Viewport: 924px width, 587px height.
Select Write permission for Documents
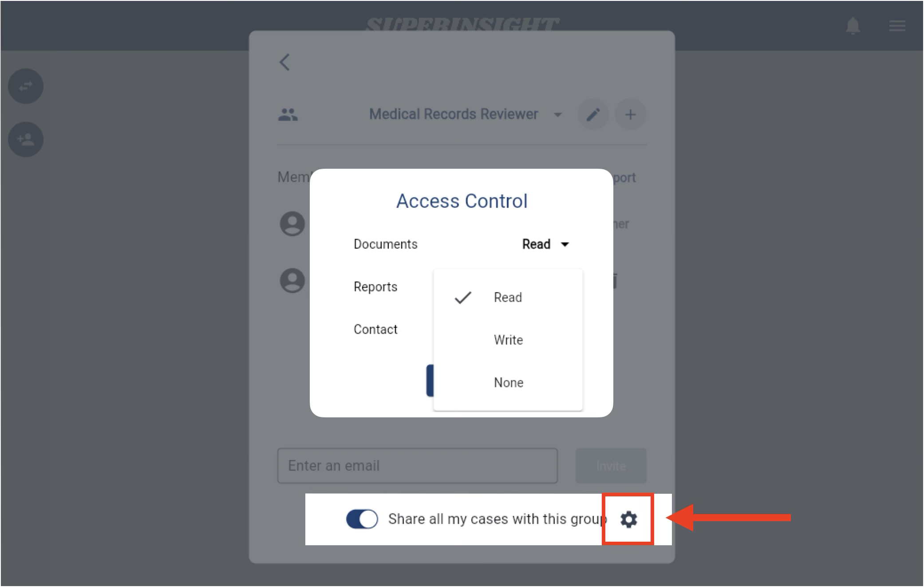[508, 340]
